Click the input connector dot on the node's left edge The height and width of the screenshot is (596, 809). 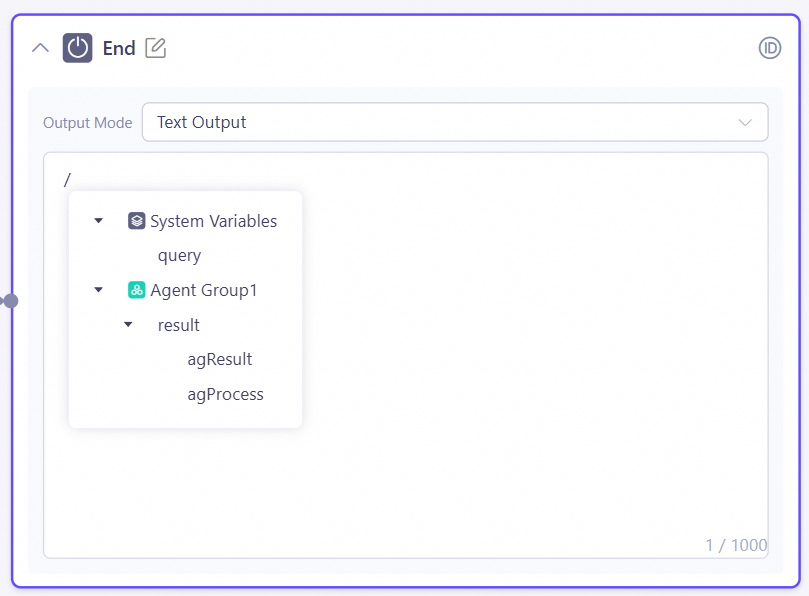click(x=10, y=300)
